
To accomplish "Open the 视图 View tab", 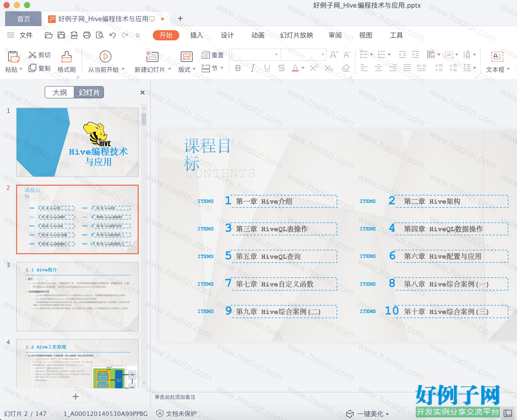I will click(x=366, y=35).
